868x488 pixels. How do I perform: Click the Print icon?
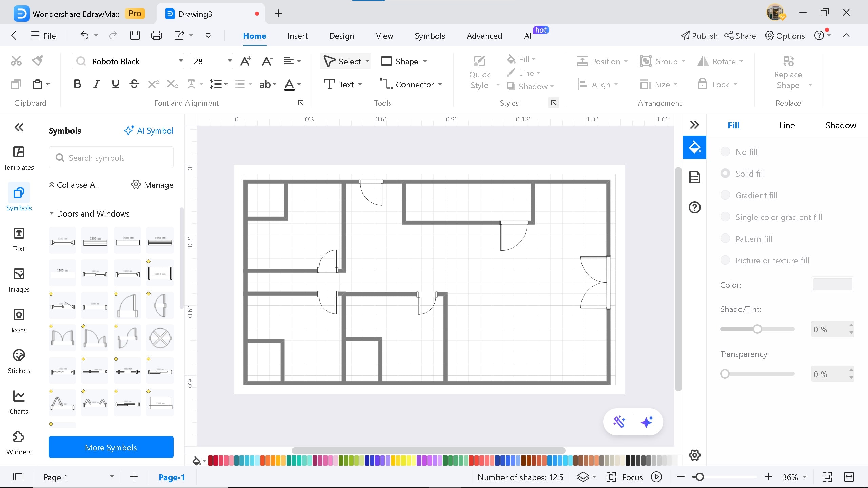click(156, 35)
